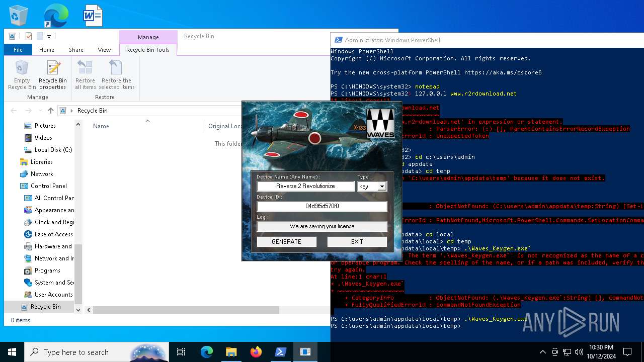The image size is (644, 362).
Task: Go up one level in Explorer
Action: point(50,111)
